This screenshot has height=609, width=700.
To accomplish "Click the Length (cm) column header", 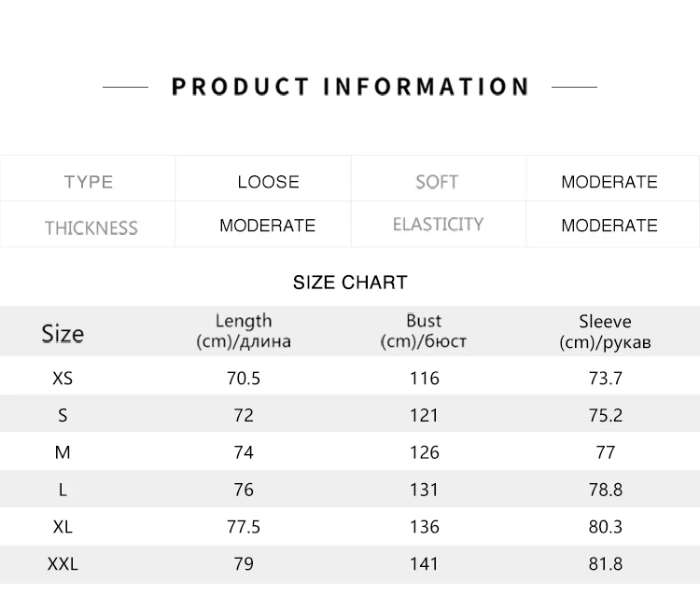I will (x=244, y=331).
